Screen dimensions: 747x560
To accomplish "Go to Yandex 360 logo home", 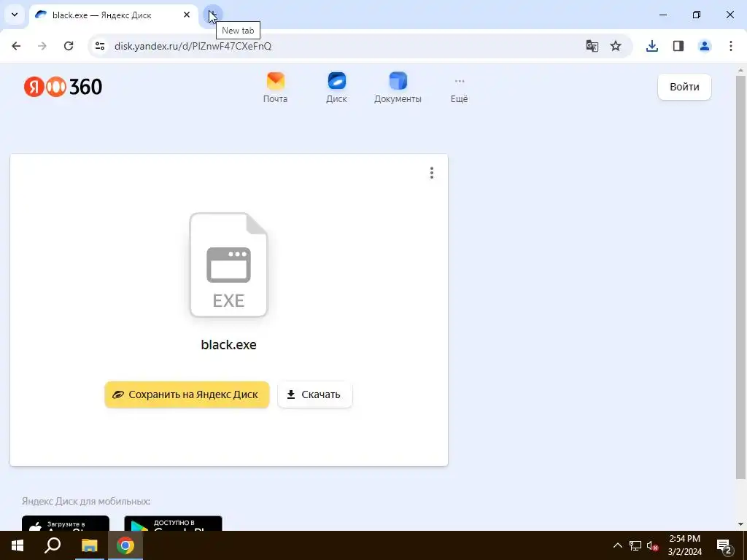I will pos(63,87).
